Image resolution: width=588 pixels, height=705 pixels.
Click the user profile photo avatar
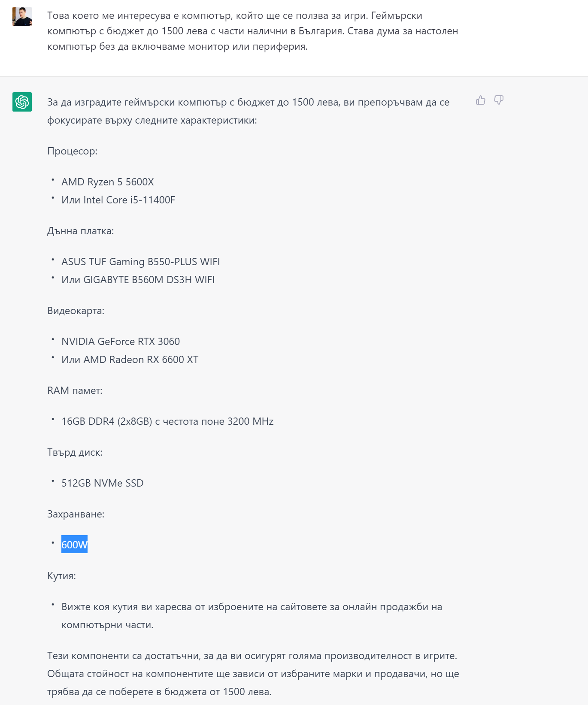click(22, 16)
